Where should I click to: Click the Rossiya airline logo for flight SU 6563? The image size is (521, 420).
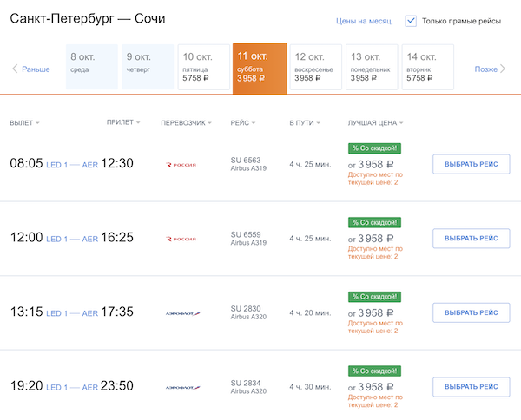[x=181, y=164]
